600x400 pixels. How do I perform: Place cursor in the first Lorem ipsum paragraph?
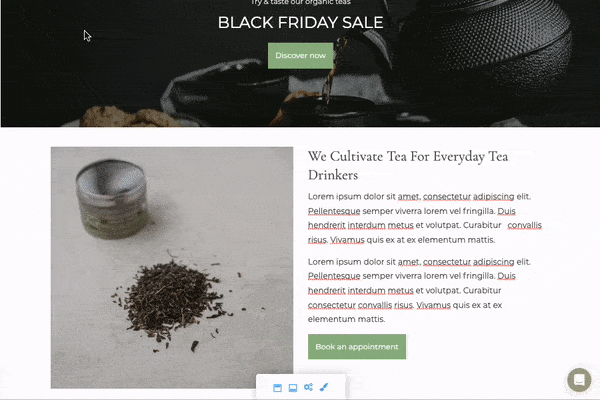pos(424,218)
